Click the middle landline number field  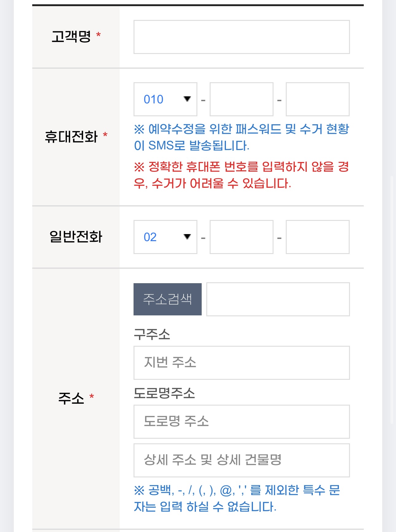point(241,237)
